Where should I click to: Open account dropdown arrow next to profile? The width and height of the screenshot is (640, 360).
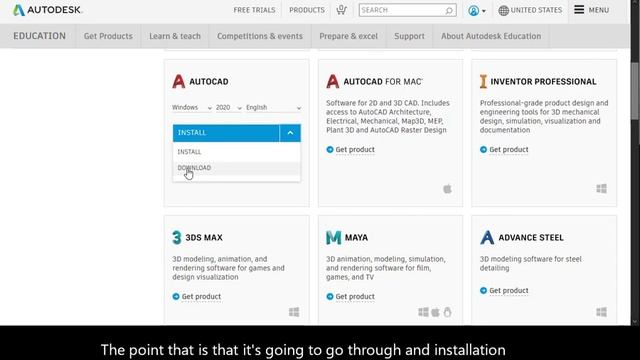point(484,11)
